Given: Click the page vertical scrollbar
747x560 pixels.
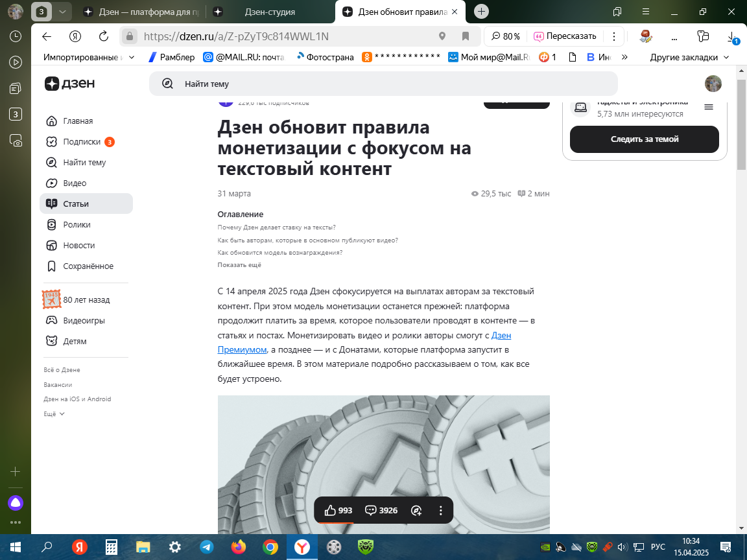Looking at the screenshot, I should pos(741,124).
